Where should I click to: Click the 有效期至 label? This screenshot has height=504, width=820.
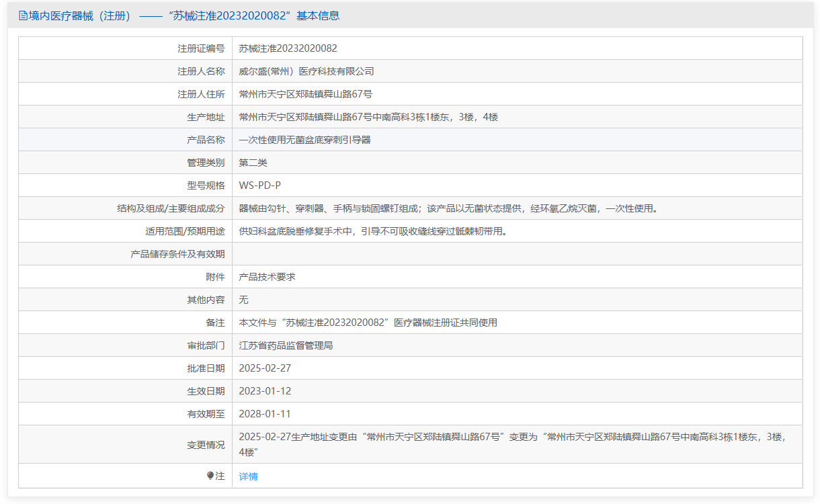[206, 414]
